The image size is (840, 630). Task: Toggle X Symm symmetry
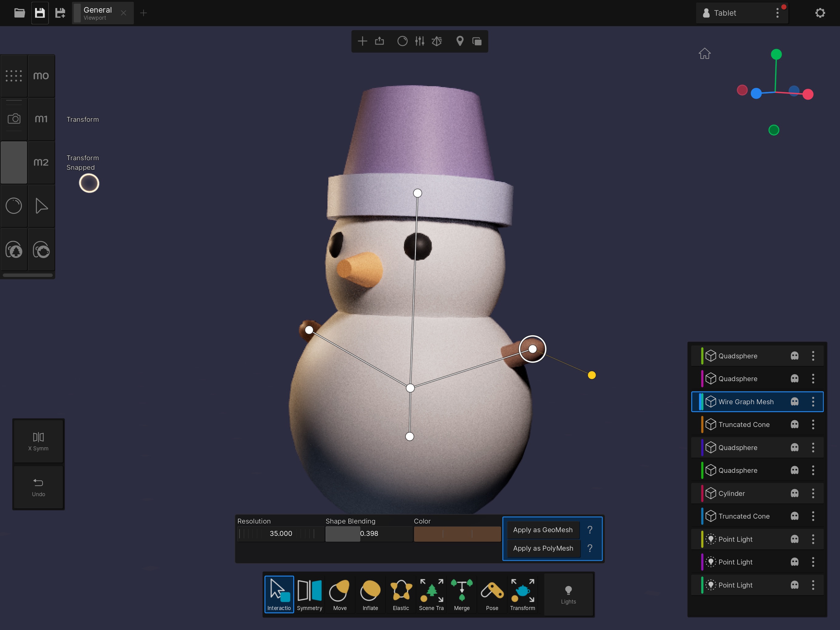tap(38, 441)
